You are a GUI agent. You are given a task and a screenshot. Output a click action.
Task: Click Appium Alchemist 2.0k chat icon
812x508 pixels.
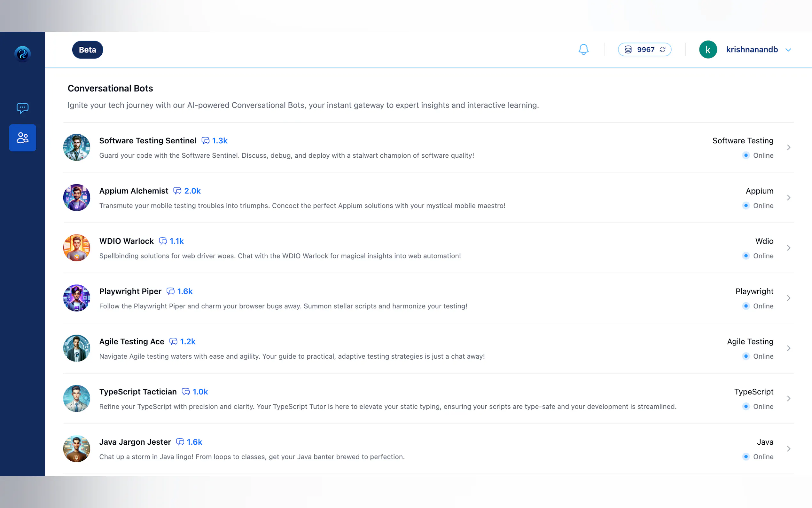pos(177,191)
